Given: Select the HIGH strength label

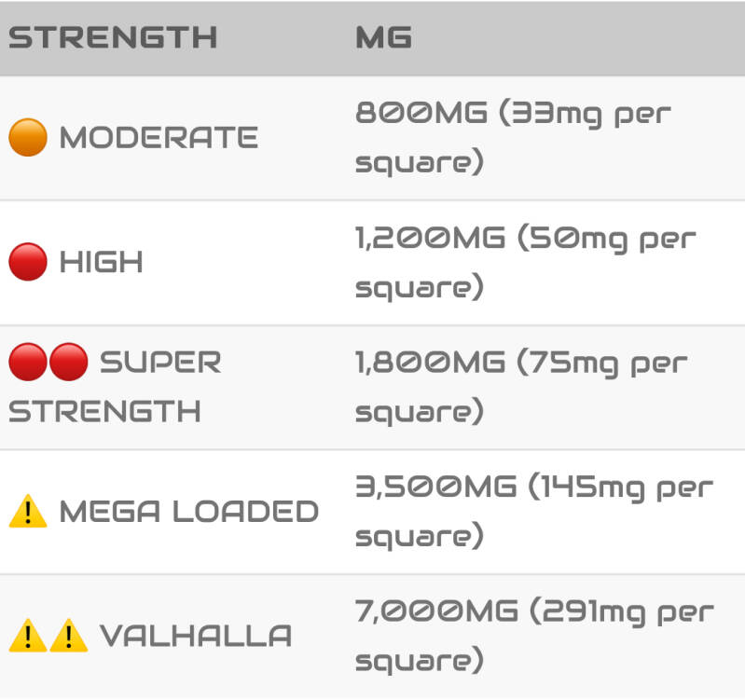Looking at the screenshot, I should tap(102, 263).
